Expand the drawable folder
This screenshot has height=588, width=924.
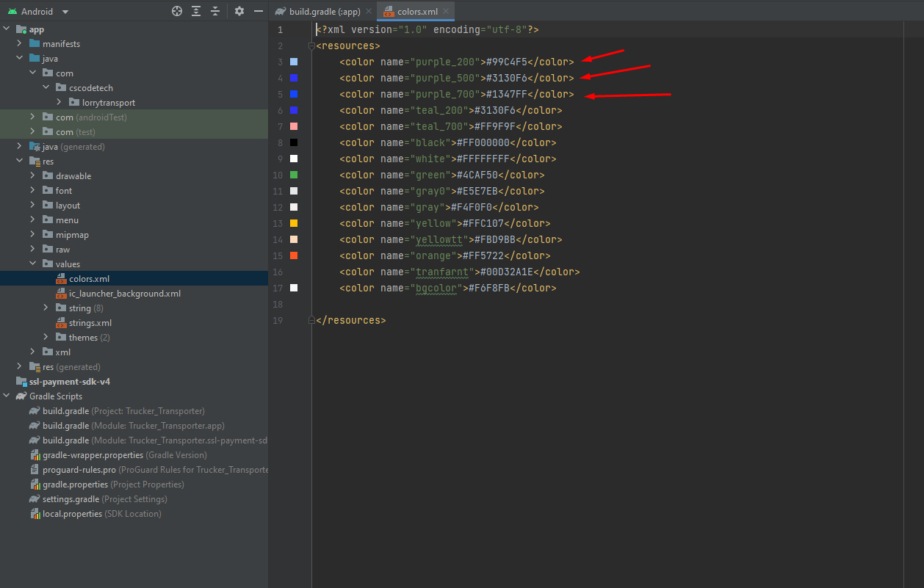[33, 176]
